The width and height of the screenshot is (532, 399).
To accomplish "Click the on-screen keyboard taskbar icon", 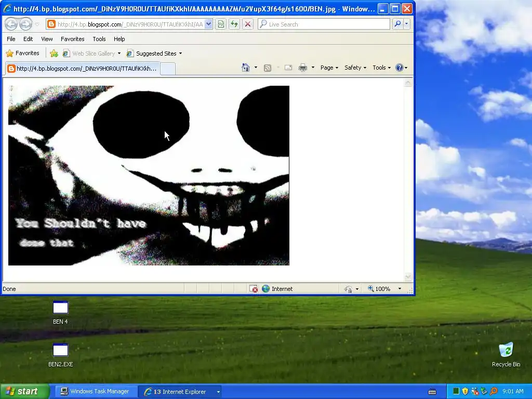I will [432, 392].
